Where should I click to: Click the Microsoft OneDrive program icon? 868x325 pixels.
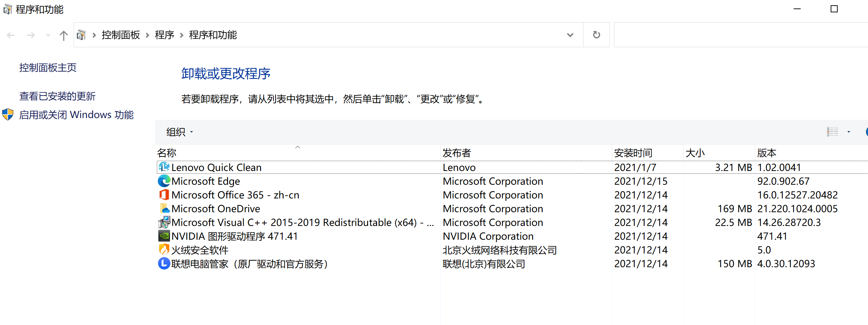click(x=164, y=208)
